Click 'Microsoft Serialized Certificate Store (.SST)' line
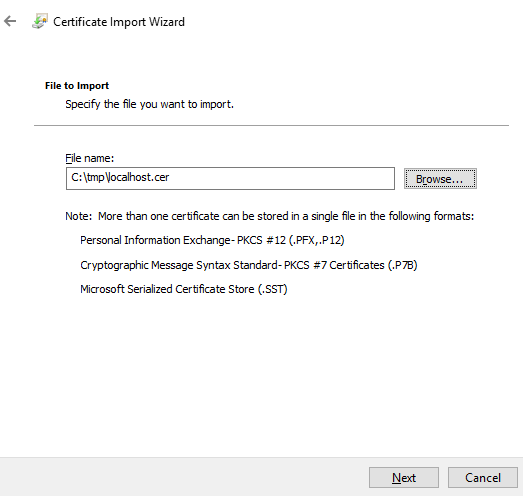The height and width of the screenshot is (496, 523). [x=184, y=289]
